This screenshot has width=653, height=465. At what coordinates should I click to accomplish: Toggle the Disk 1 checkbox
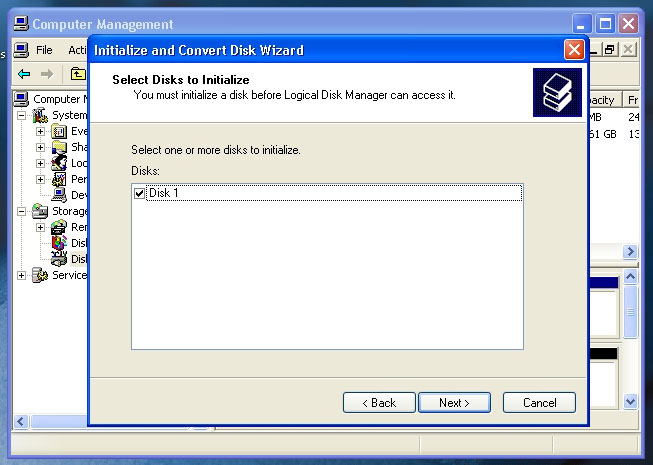(x=140, y=193)
